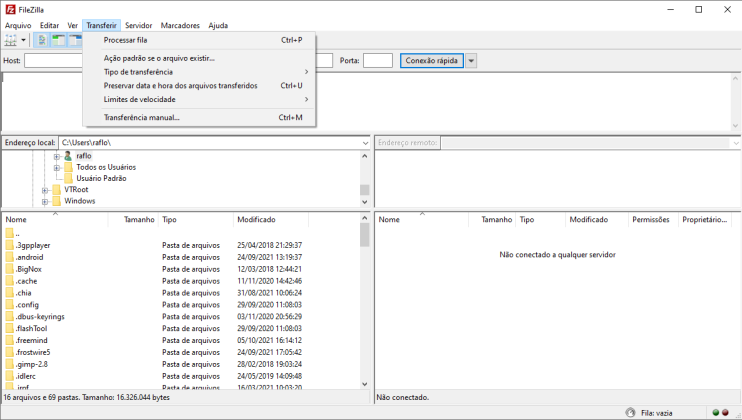Click the .BigNox folder icon

[x=9, y=269]
